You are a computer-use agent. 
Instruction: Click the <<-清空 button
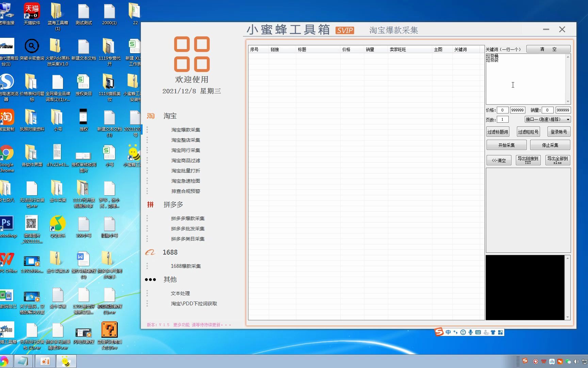pyautogui.click(x=499, y=160)
